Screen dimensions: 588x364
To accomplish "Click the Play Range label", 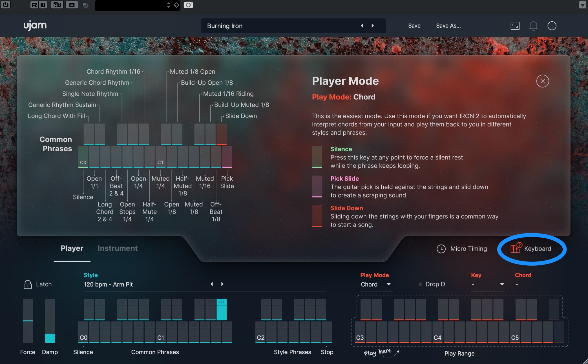I will (459, 353).
